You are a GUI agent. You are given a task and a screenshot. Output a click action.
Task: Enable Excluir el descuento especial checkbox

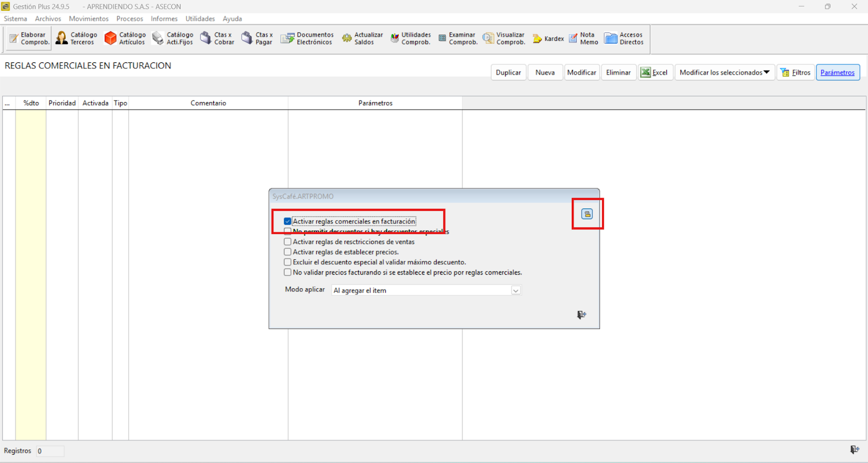click(288, 262)
